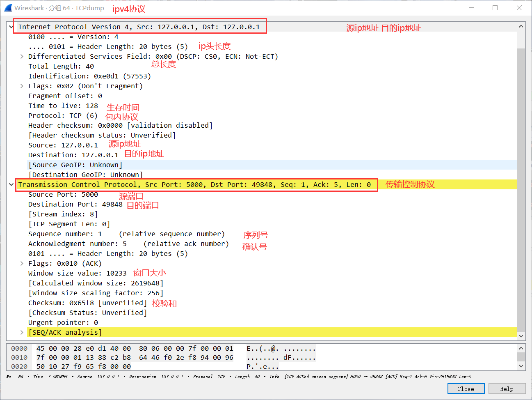Expand Flags: 0x02 (Don't Fragment) row
This screenshot has width=532, height=400.
(x=22, y=86)
